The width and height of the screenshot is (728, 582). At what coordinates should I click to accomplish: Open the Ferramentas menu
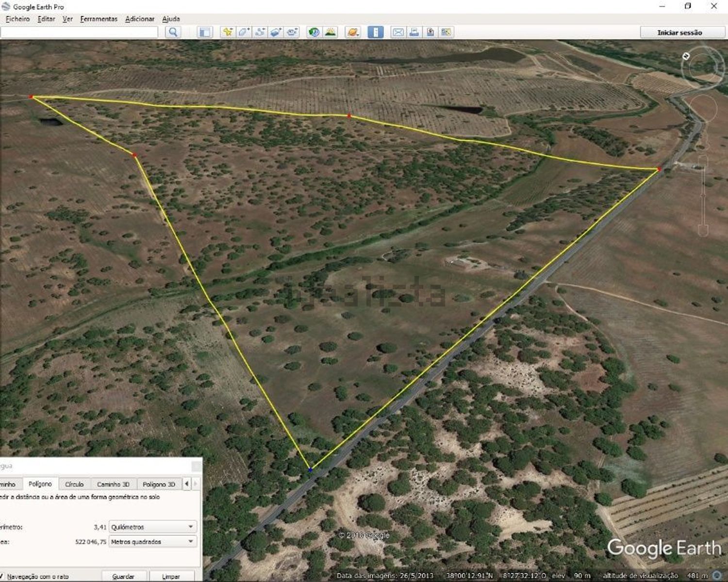99,19
